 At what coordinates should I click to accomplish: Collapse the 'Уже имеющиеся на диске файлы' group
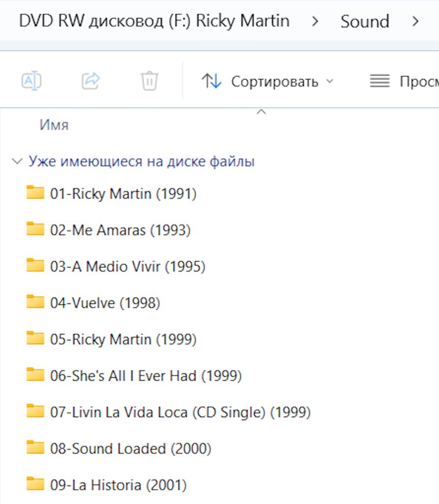pos(17,161)
